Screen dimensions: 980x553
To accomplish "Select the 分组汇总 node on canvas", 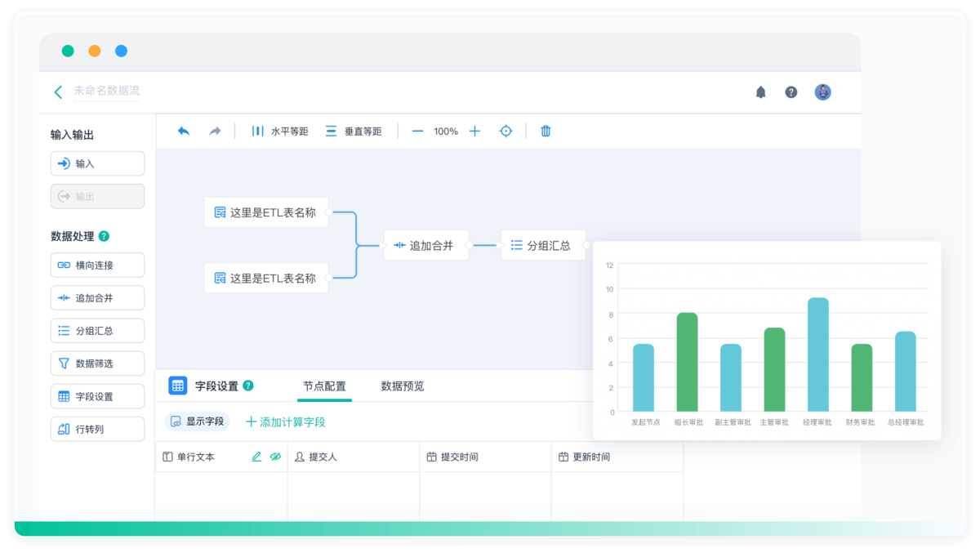I will (x=543, y=245).
